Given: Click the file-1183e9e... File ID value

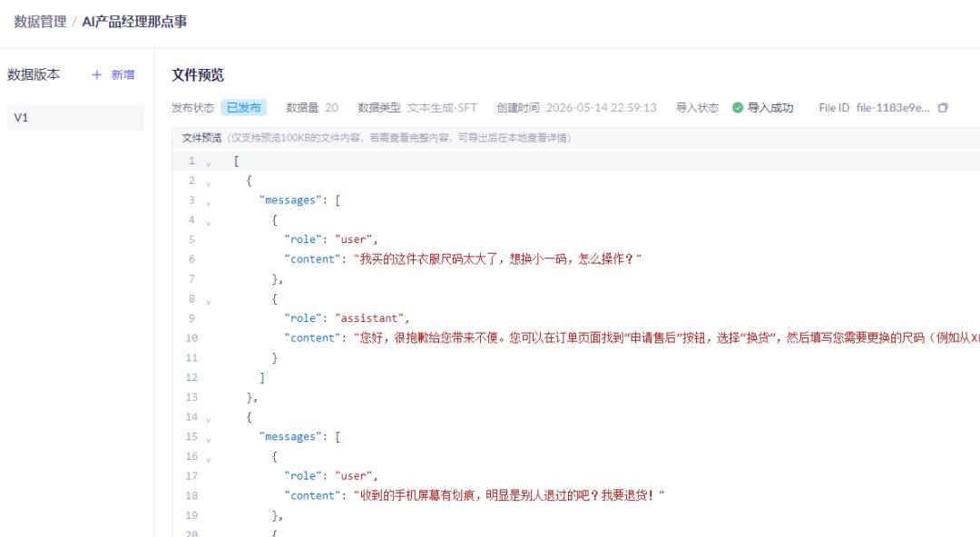Looking at the screenshot, I should (x=893, y=108).
